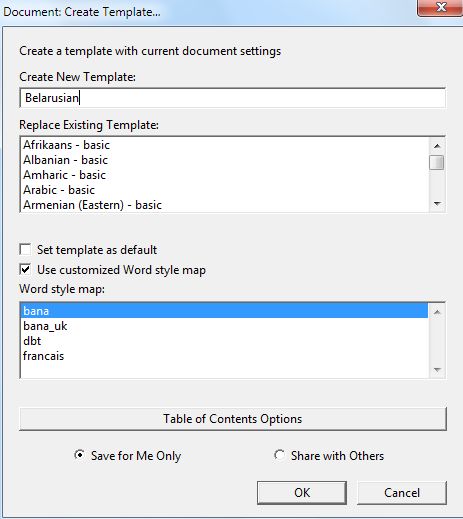Screen dimensions: 463x519
Task: Click up arrow of template list scrollbar
Action: tap(437, 146)
